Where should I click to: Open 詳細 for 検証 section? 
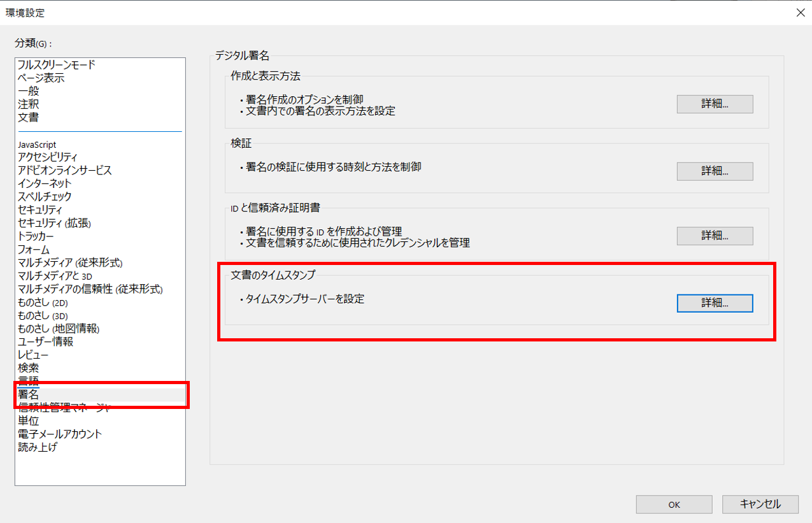(715, 171)
